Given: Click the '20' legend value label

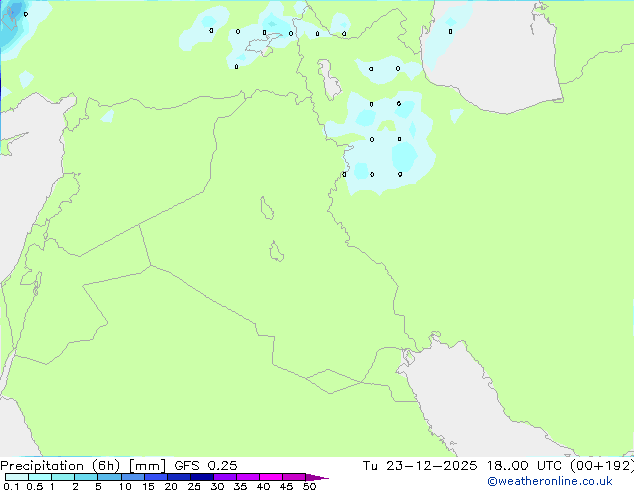Looking at the screenshot, I should (171, 486).
